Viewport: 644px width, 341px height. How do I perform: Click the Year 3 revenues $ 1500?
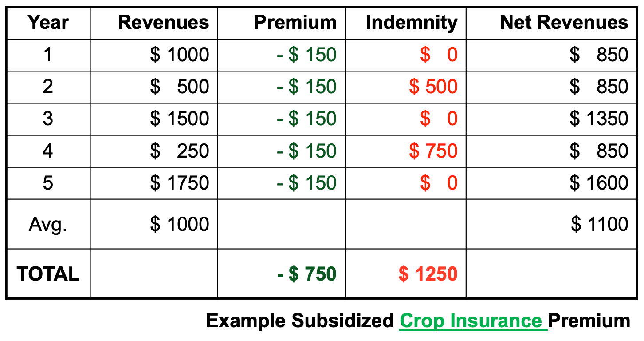click(180, 119)
